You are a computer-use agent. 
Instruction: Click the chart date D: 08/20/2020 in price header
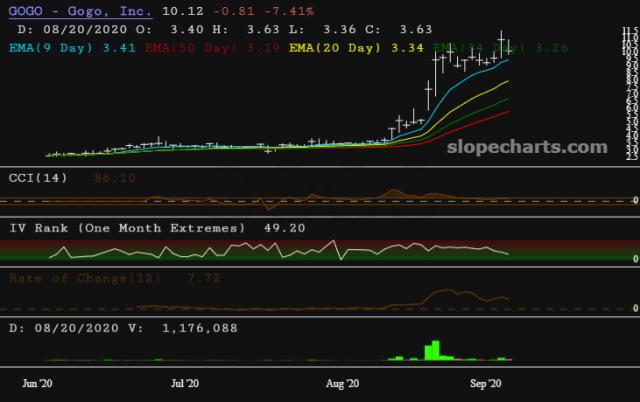click(x=72, y=29)
